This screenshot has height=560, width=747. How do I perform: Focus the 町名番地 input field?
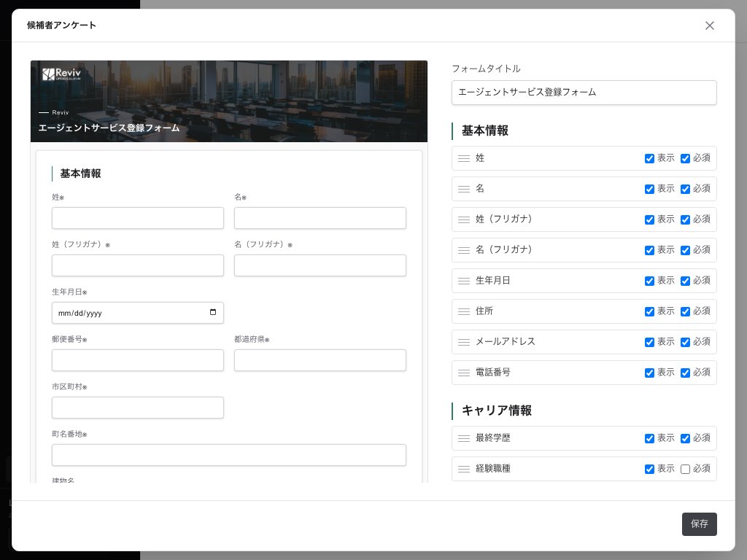click(x=228, y=455)
